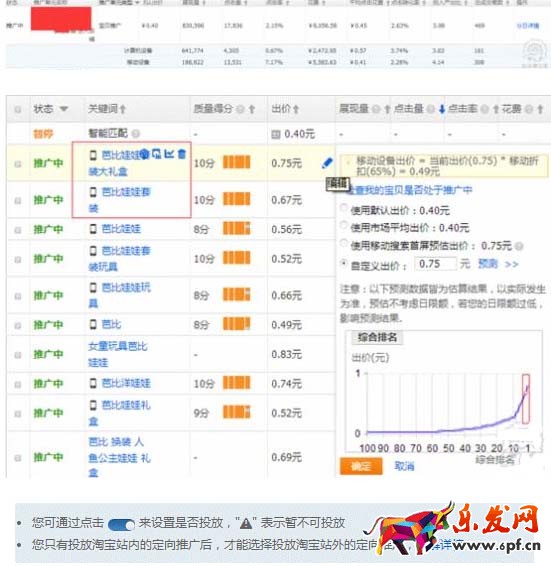Select the 自定义出价 radio option
The height and width of the screenshot is (566, 551).
pos(344,263)
